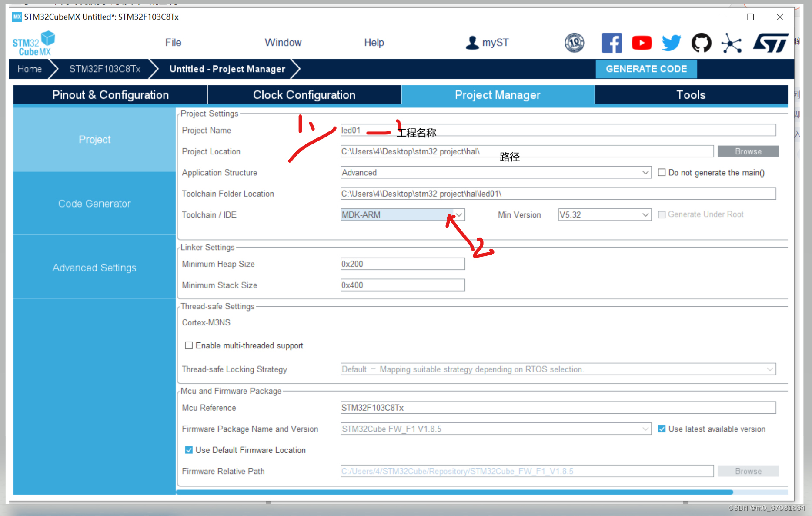This screenshot has height=516, width=812.
Task: Click the STM32CubeMX logo icon
Action: click(33, 43)
